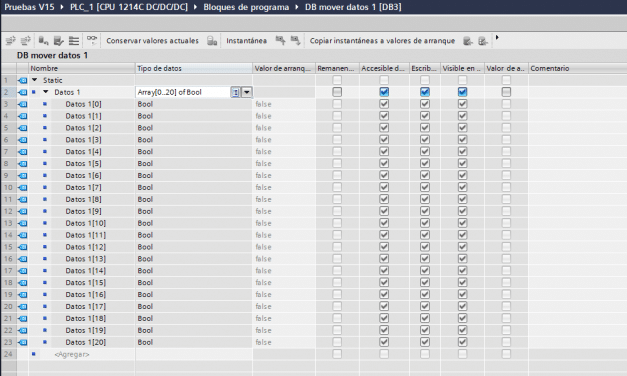Click the blue tag icon of Datos 1[15]

23,283
